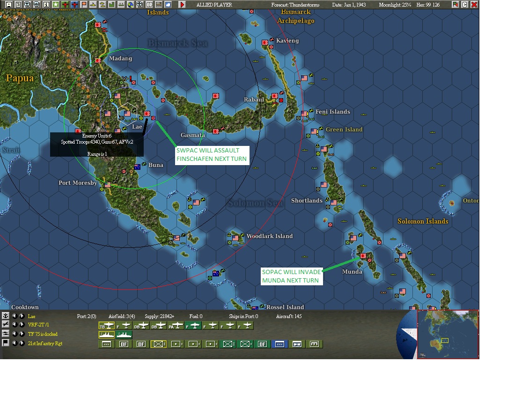Viewport: 507px width, 420px height.
Task: Click the red plane on green icon
Action: 66,5
